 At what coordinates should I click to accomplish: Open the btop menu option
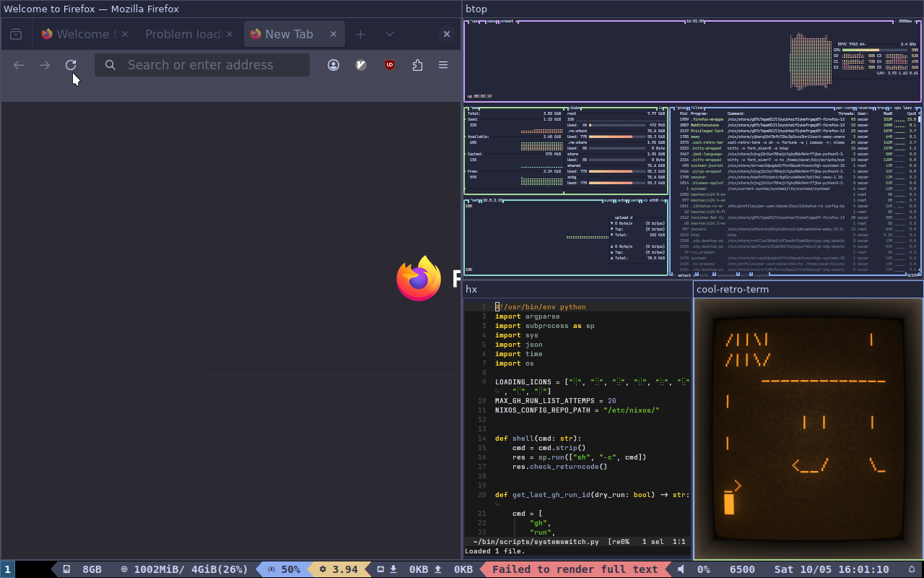pos(491,21)
